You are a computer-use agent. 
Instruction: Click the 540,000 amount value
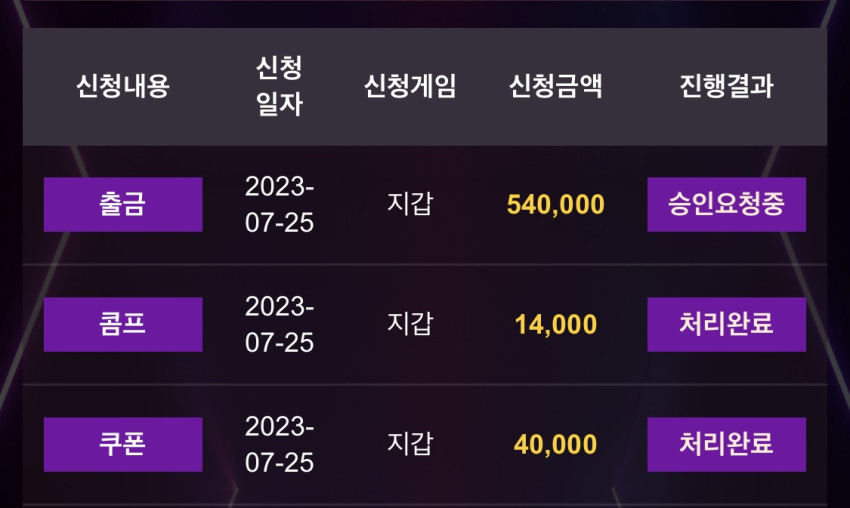tap(556, 204)
